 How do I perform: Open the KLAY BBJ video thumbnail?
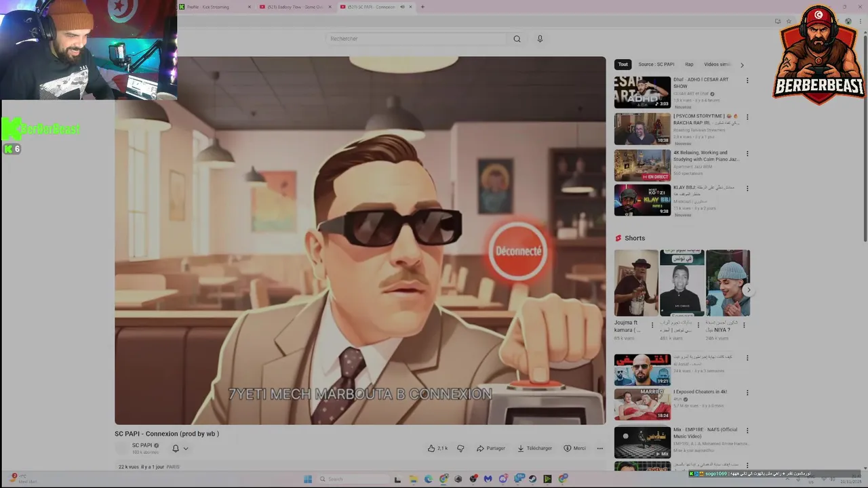[642, 200]
